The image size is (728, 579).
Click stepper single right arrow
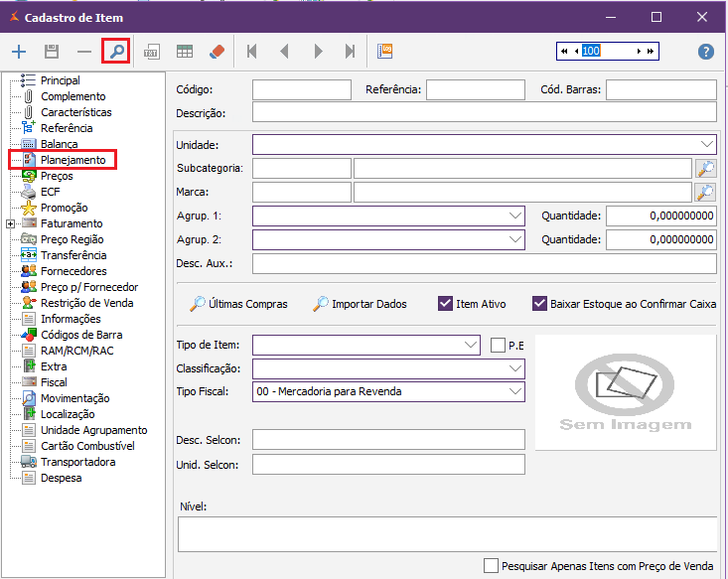tap(639, 51)
